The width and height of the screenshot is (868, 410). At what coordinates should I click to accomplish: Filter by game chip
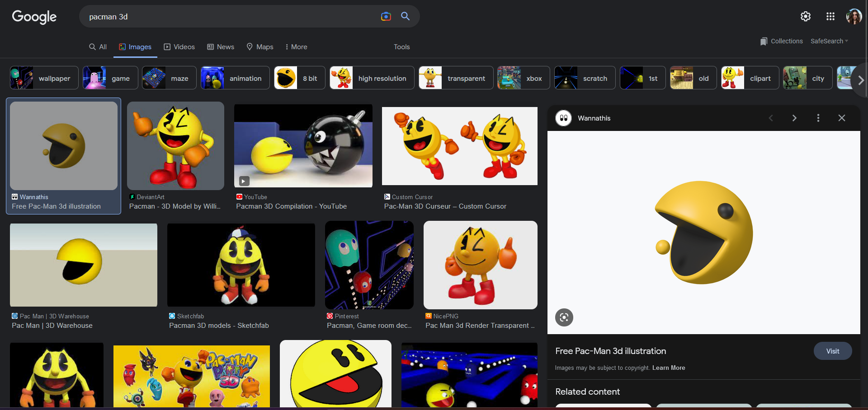pyautogui.click(x=110, y=78)
